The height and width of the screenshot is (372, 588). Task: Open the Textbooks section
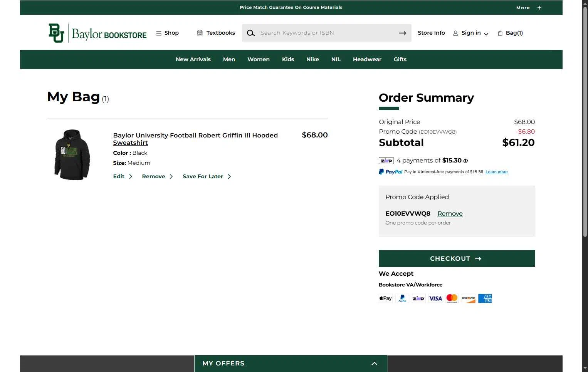tap(216, 33)
